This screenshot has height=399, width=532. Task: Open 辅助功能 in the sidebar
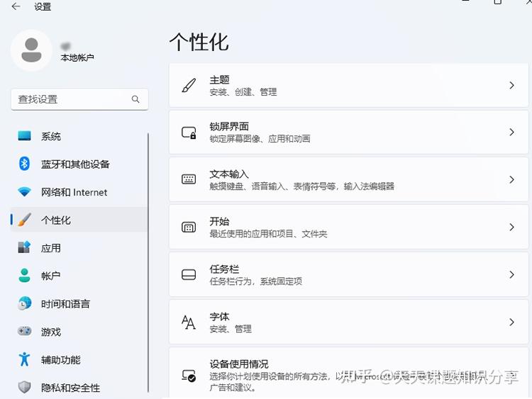tap(79, 359)
